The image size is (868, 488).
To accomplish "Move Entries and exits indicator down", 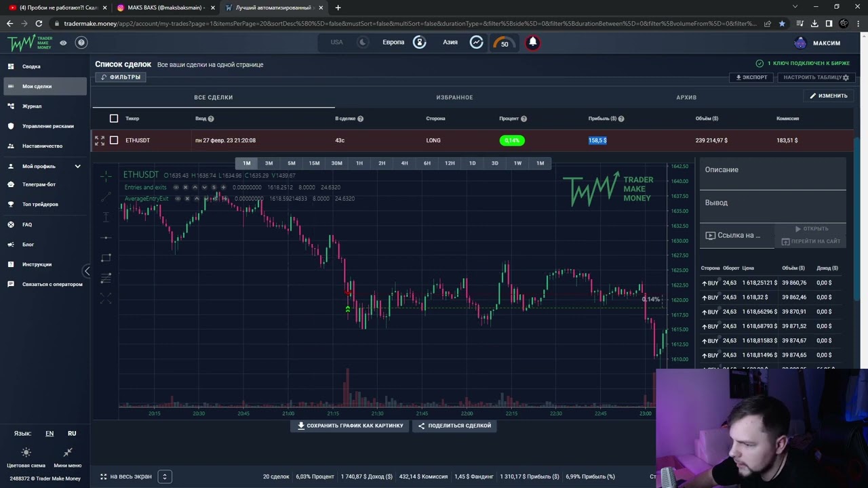I will [204, 187].
